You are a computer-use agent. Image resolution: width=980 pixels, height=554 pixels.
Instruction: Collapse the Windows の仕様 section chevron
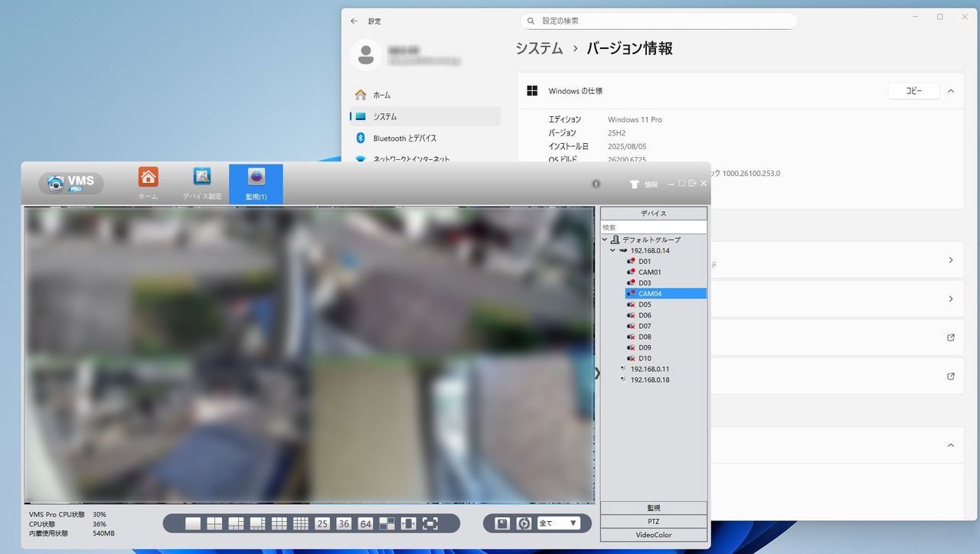point(950,91)
